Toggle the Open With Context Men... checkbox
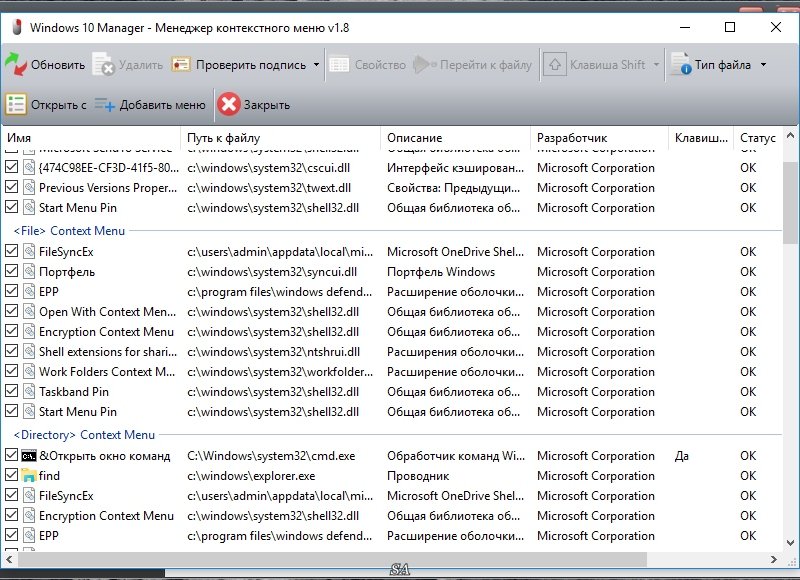 click(x=11, y=311)
